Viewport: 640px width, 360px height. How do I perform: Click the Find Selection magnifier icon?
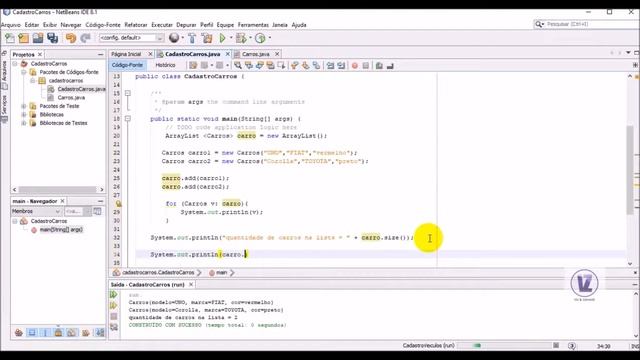coord(238,65)
